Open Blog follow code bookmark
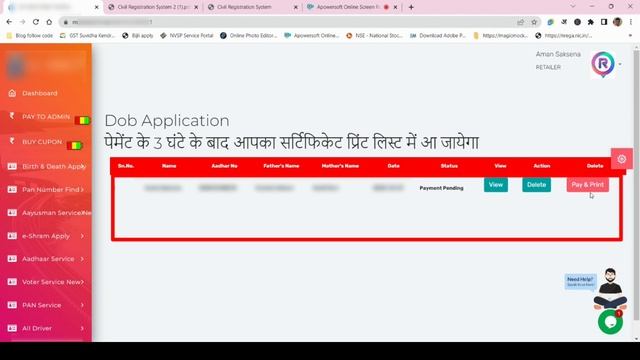 [30, 36]
